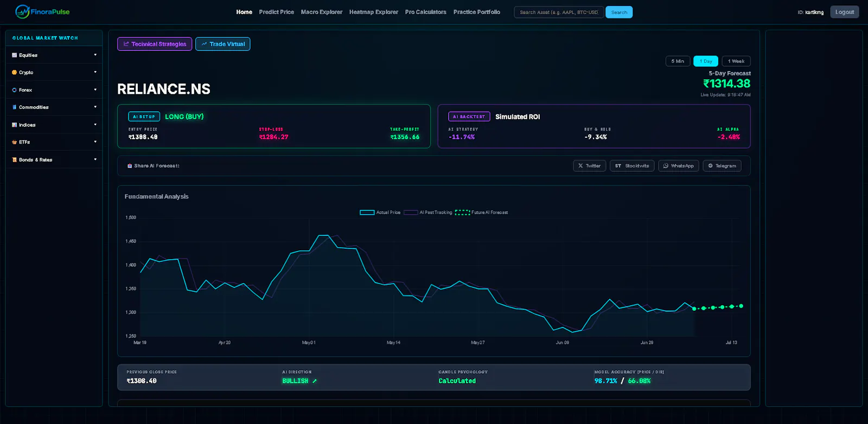This screenshot has height=424, width=868.
Task: Click the Buy & Hold value -9.34%
Action: click(595, 137)
